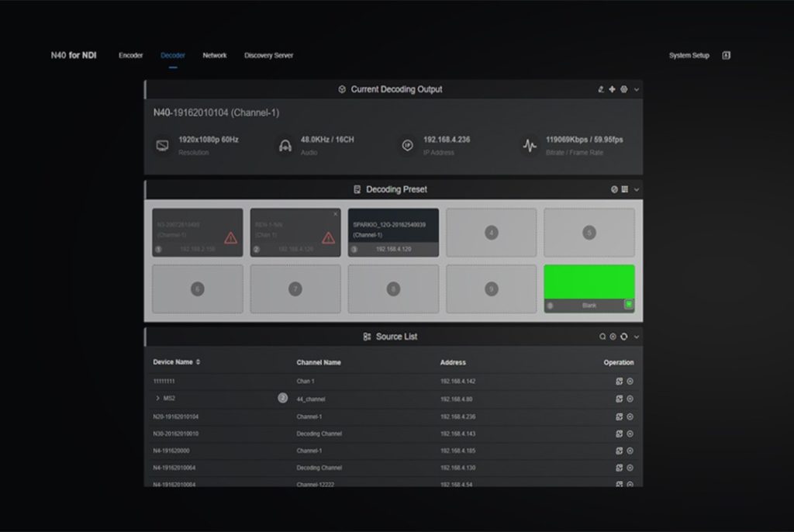Open the gear settings in Current Decoding Output header

623,89
